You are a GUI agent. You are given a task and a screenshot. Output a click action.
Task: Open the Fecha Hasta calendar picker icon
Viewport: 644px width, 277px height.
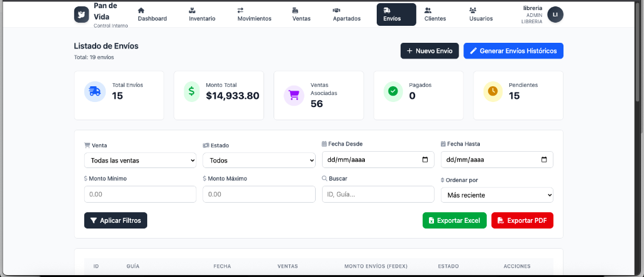click(x=544, y=160)
